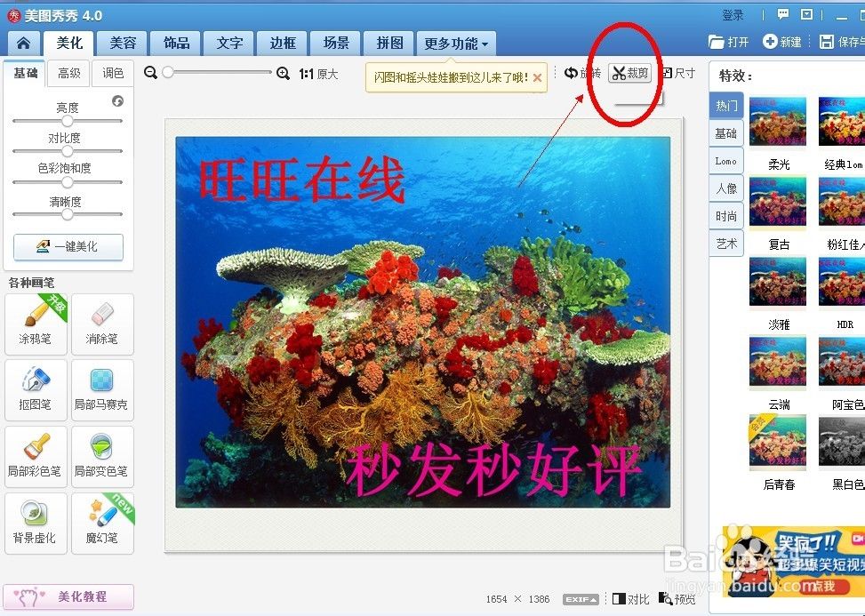Switch to 热门 effects category
This screenshot has width=865, height=616.
(x=725, y=105)
